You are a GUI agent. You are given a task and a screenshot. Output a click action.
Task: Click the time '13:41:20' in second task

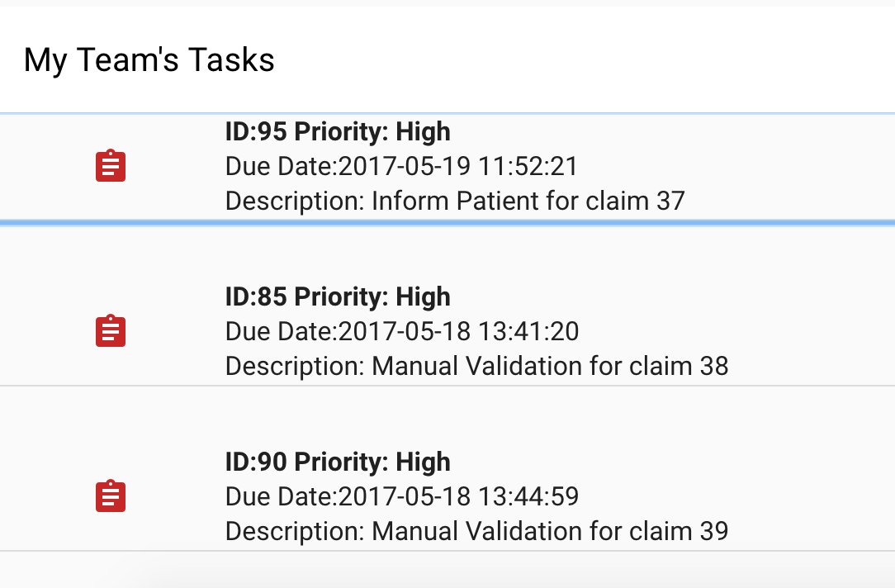point(528,332)
